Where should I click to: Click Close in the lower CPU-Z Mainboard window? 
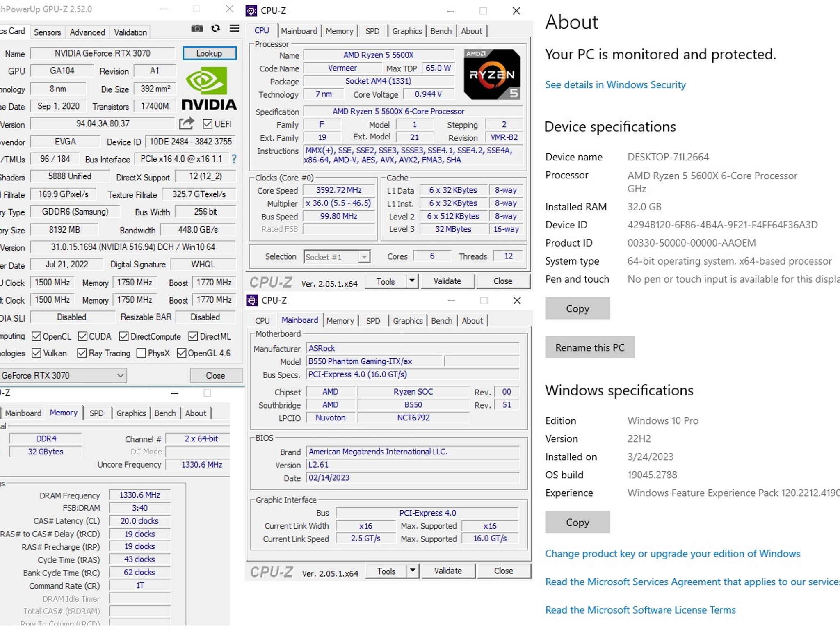pyautogui.click(x=503, y=571)
